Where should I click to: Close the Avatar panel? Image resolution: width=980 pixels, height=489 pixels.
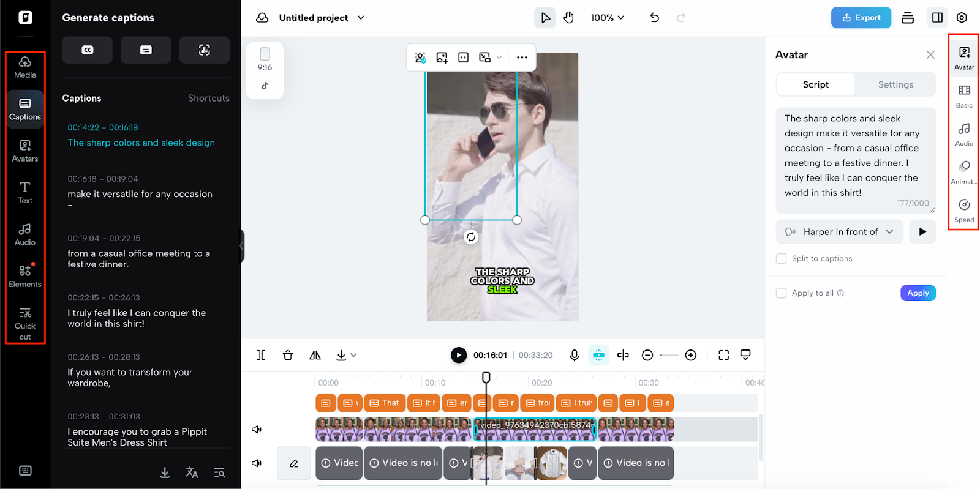930,54
